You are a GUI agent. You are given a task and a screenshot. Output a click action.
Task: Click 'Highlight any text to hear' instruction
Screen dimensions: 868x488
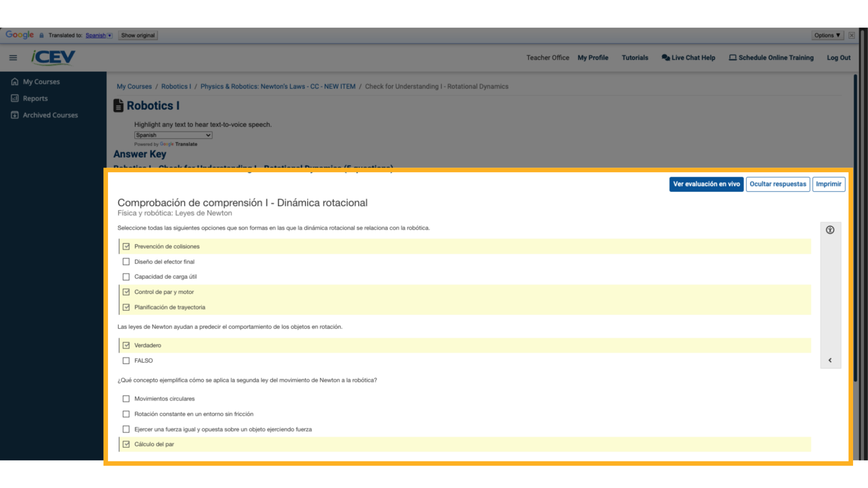tap(203, 125)
